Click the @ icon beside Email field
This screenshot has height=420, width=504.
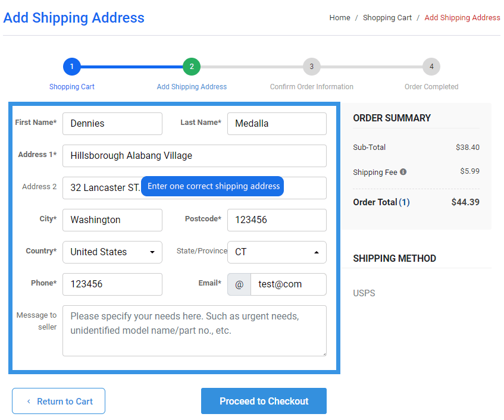[x=239, y=284]
